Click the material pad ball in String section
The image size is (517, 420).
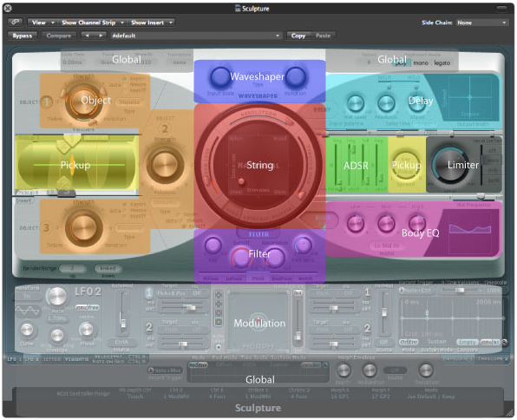(x=241, y=181)
